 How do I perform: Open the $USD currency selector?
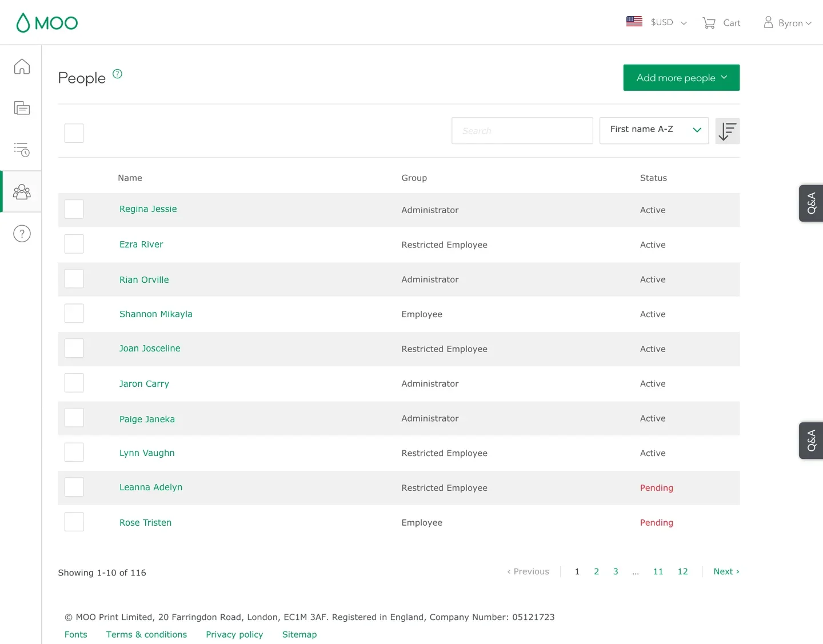[x=657, y=22]
